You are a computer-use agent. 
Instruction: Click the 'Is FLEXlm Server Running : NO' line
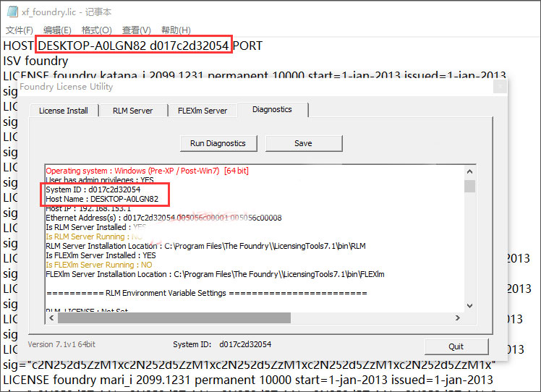[99, 265]
